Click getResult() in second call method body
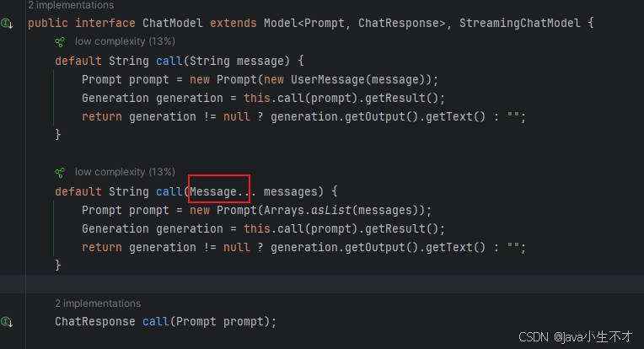Viewport: 644px width, 349px height. click(401, 228)
